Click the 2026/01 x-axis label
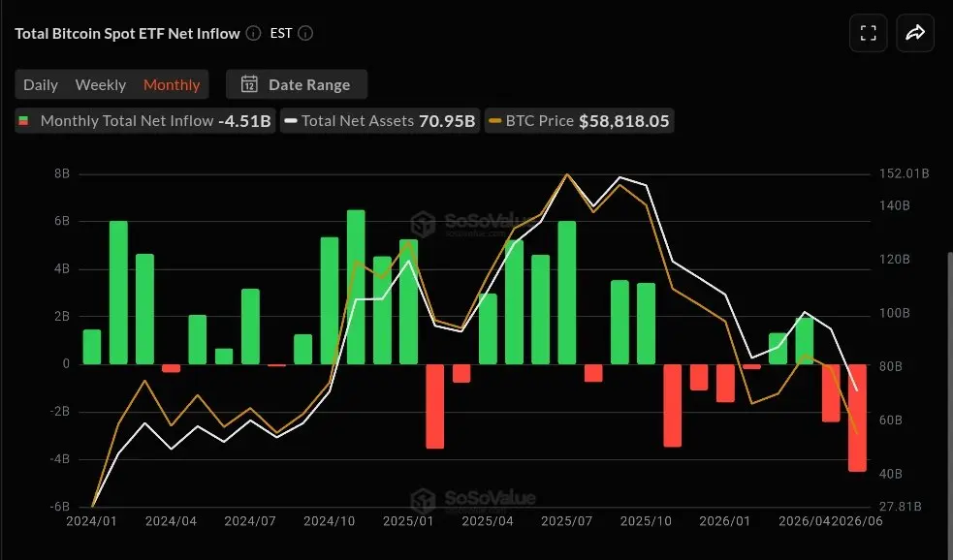This screenshot has height=560, width=953. point(724,521)
